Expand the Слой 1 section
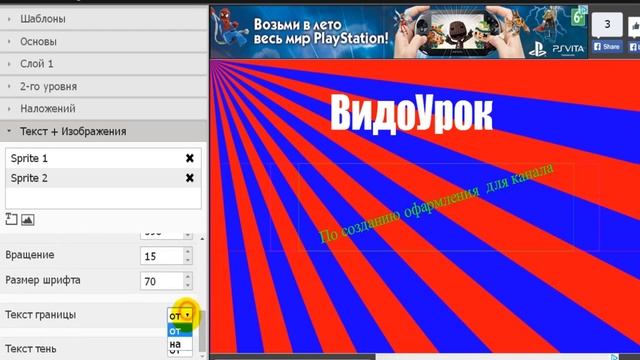Viewport: 640px width, 360px height. pos(104,64)
